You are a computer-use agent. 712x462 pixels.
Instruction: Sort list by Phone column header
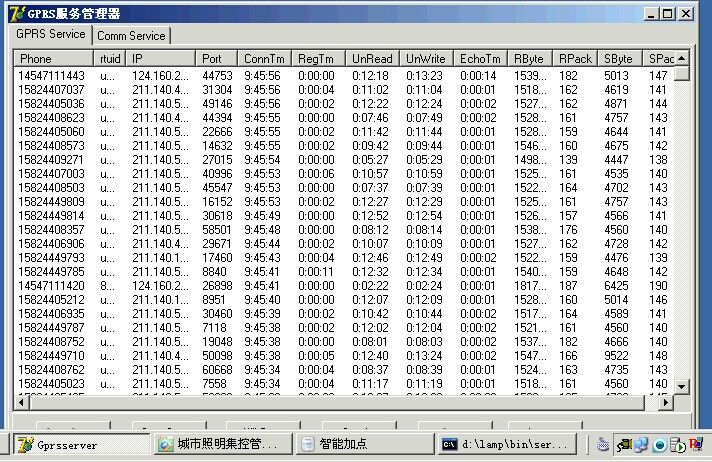[53, 59]
